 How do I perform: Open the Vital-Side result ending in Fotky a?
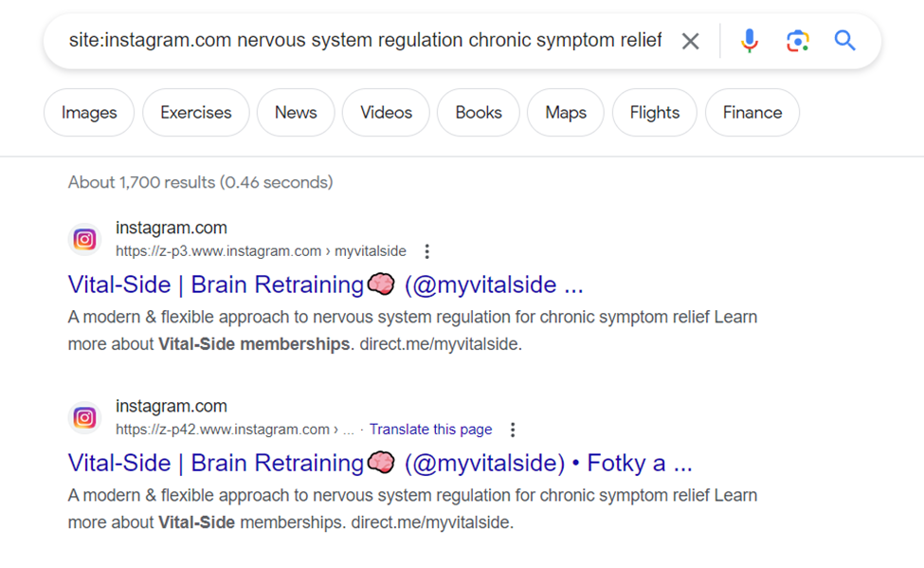tap(380, 463)
